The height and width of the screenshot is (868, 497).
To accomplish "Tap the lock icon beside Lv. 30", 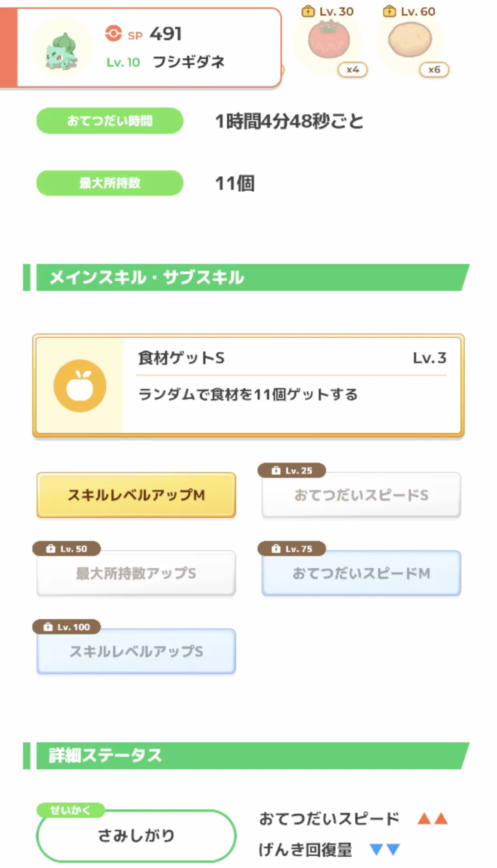I will pos(308,11).
